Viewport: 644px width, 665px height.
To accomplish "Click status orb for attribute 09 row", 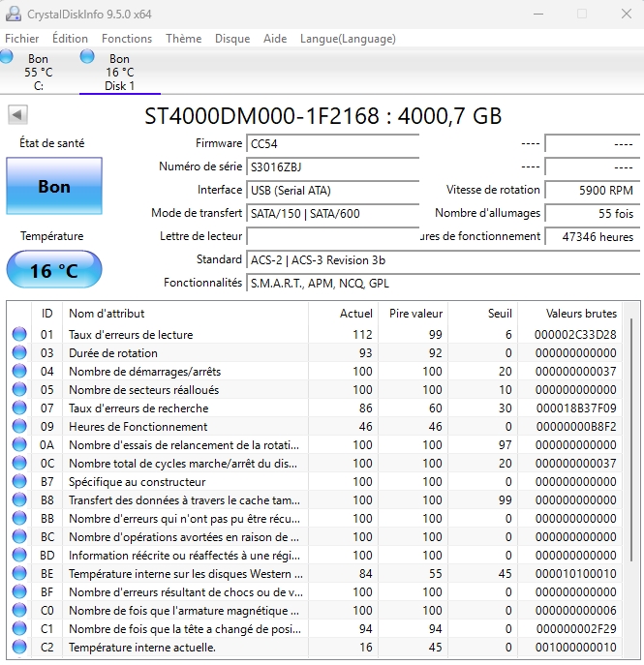I will (x=19, y=427).
